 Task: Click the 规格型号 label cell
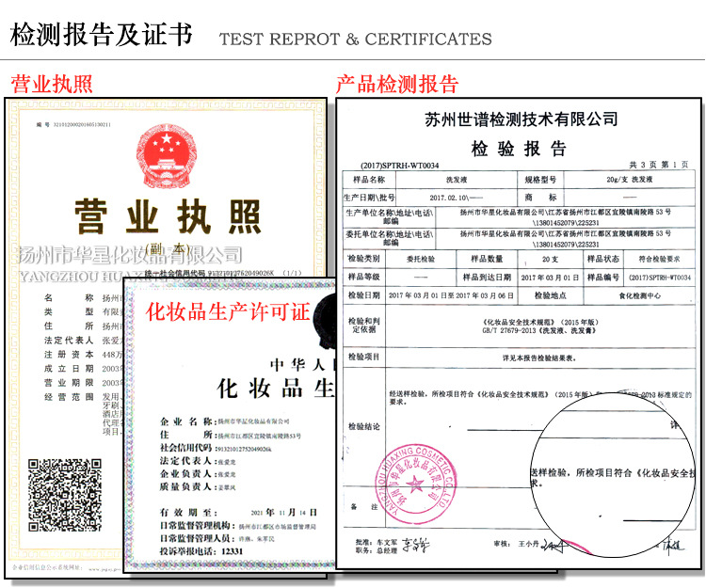click(x=540, y=180)
